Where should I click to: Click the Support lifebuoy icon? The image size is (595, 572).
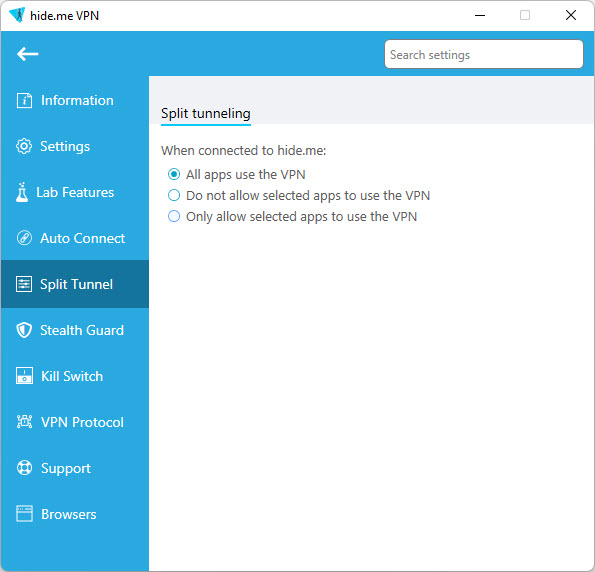[x=24, y=468]
